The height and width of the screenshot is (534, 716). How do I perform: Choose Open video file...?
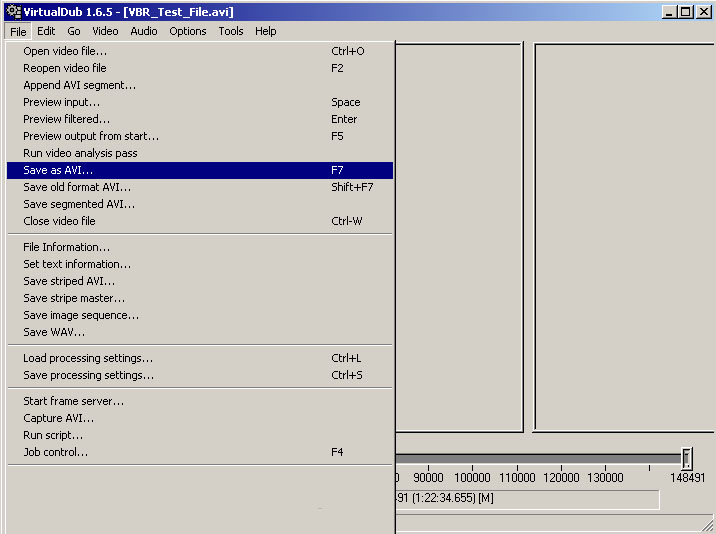[x=200, y=51]
